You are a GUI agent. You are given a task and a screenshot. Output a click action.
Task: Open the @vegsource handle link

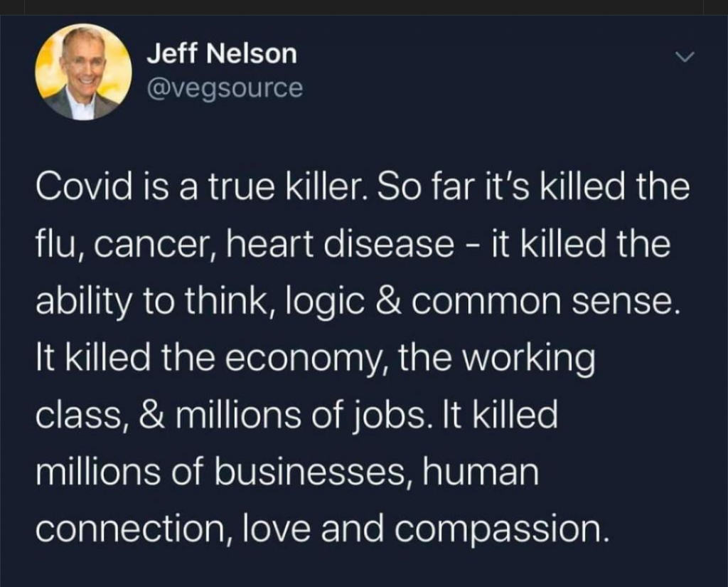(225, 88)
